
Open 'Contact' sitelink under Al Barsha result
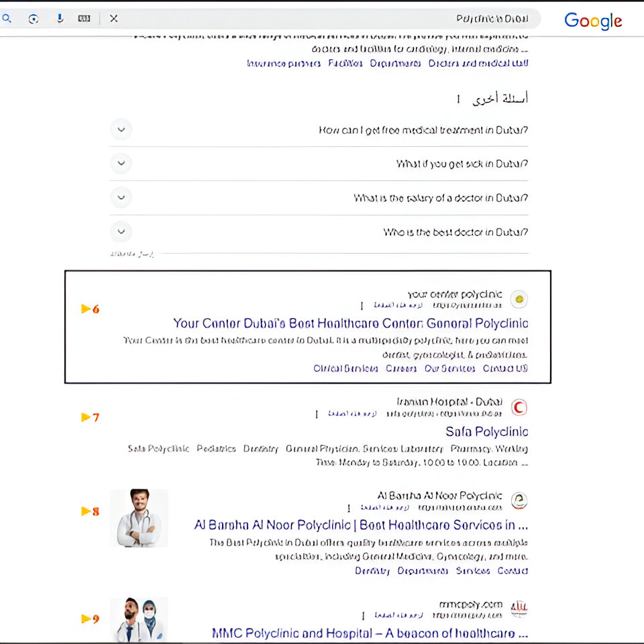(513, 571)
